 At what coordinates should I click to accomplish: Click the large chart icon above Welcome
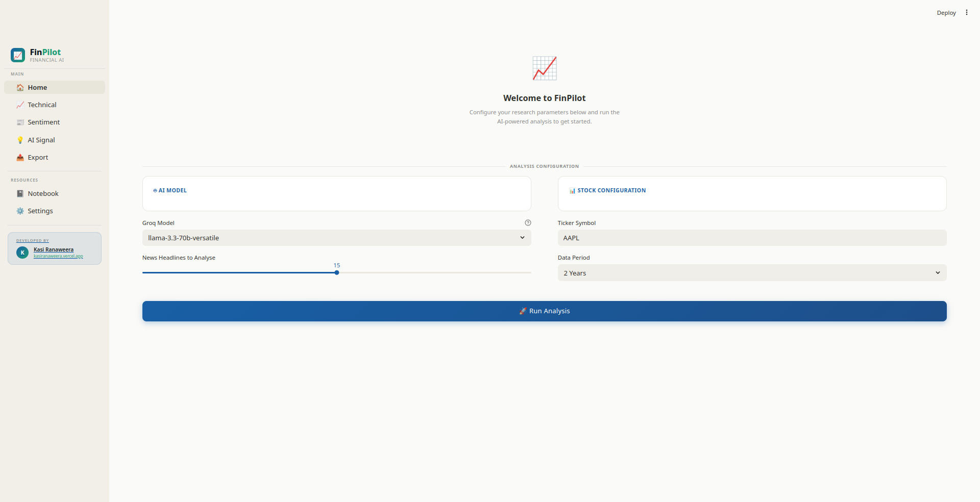pos(545,68)
